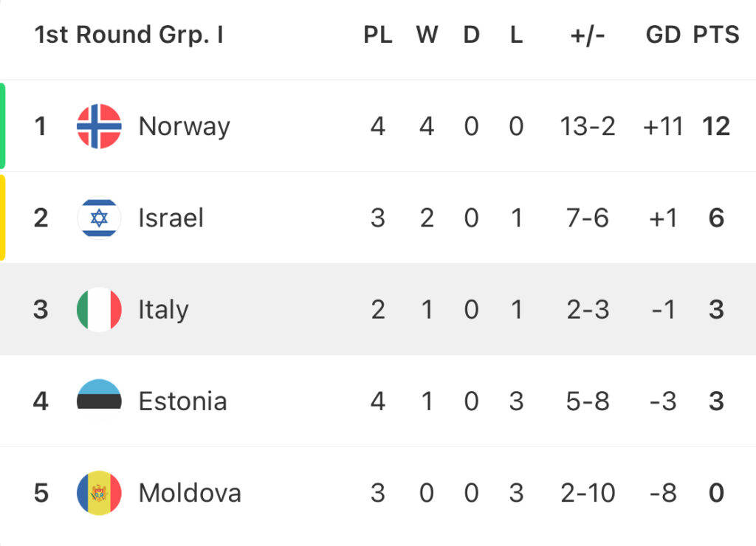756x546 pixels.
Task: Click the PL column header
Action: [x=377, y=35]
